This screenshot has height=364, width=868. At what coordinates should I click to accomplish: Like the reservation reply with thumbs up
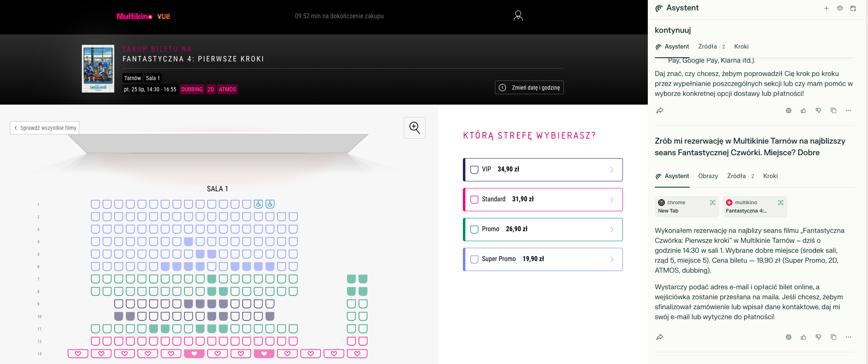(804, 337)
